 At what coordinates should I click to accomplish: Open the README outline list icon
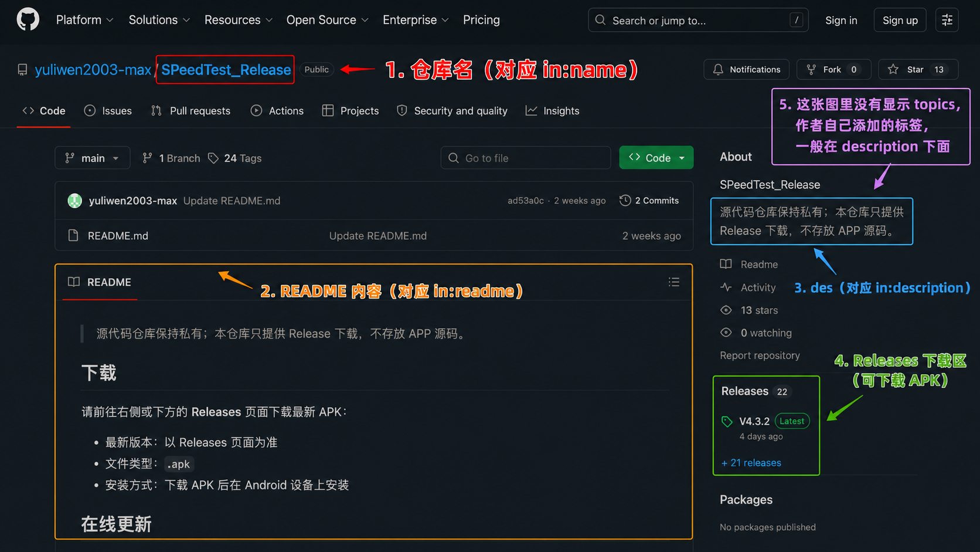click(x=674, y=282)
